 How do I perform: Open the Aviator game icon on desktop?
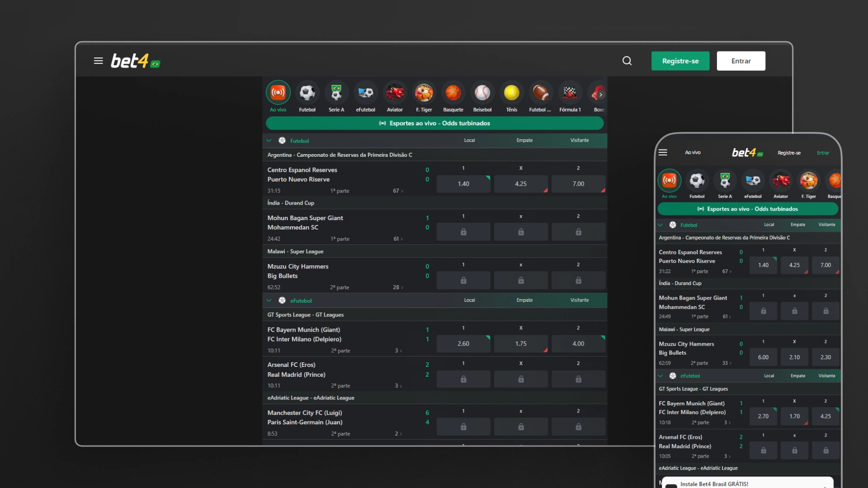tap(395, 93)
